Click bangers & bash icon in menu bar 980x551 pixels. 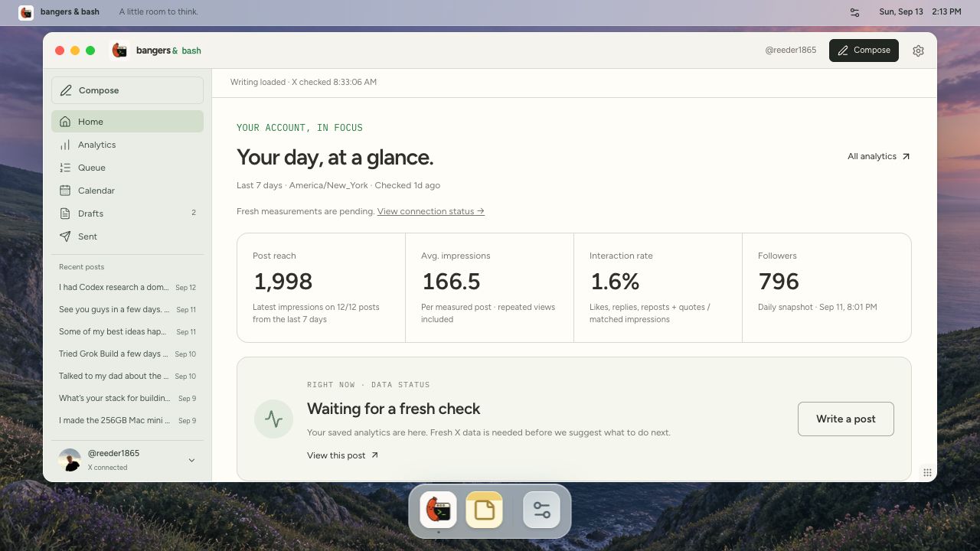coord(26,12)
